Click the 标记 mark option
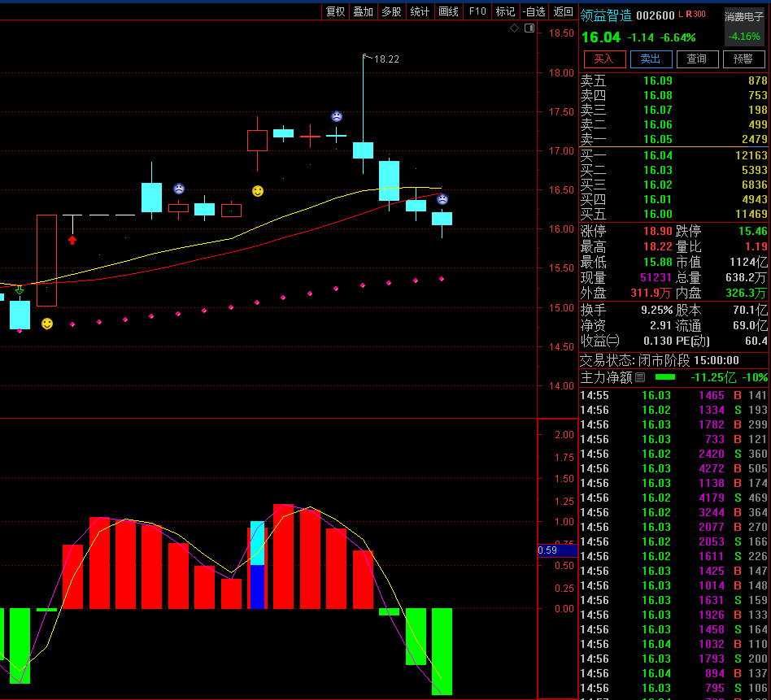 pyautogui.click(x=506, y=12)
